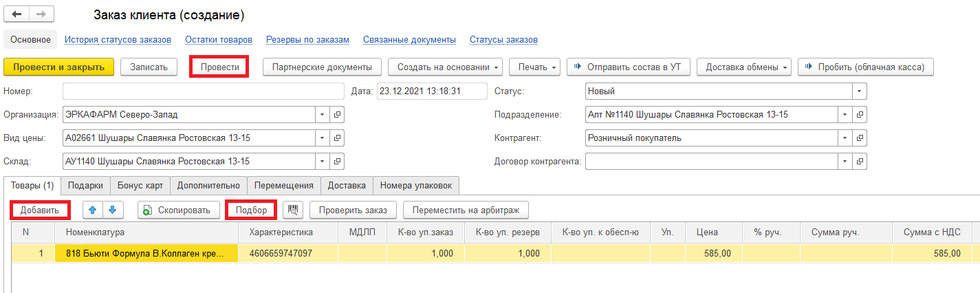
Task: Open the Подразделение field link icon
Action: (x=860, y=114)
